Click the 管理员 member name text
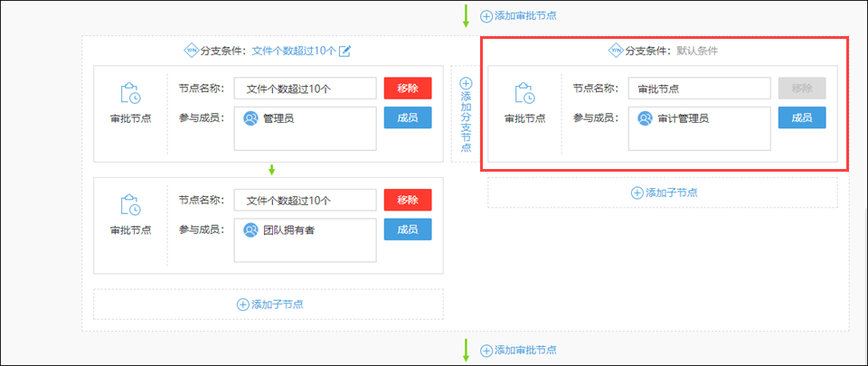Screen dimensions: 868x366 point(278,118)
